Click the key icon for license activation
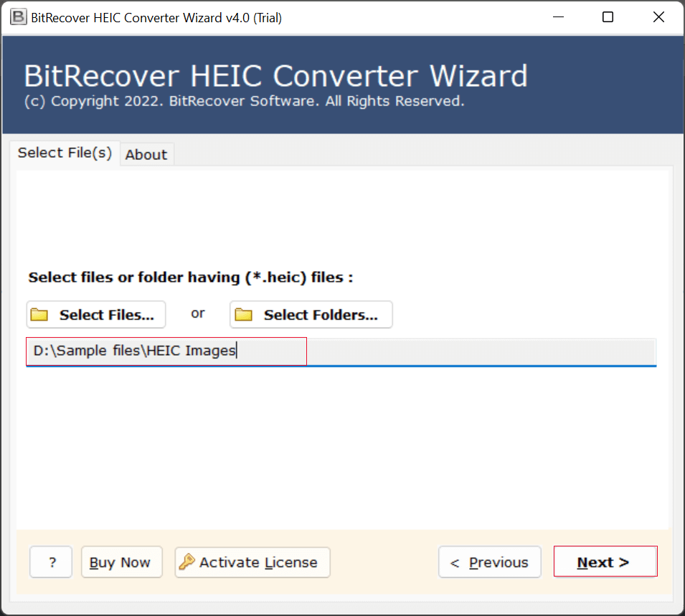685x616 pixels. point(186,562)
